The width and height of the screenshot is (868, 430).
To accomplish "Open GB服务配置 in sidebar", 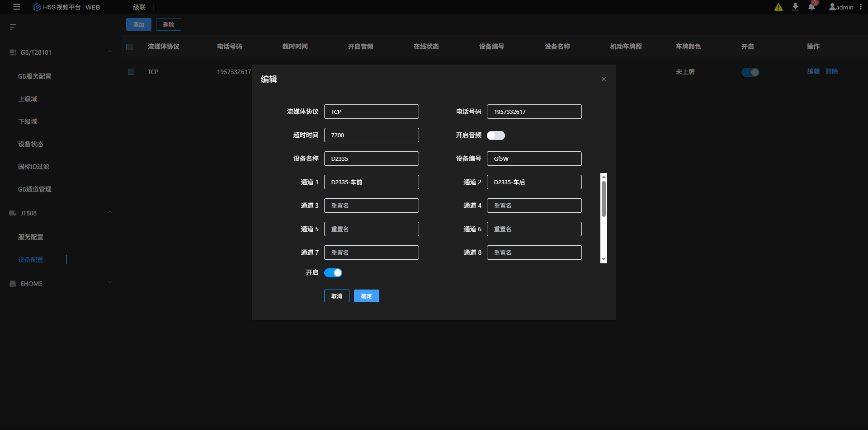I will pos(35,76).
